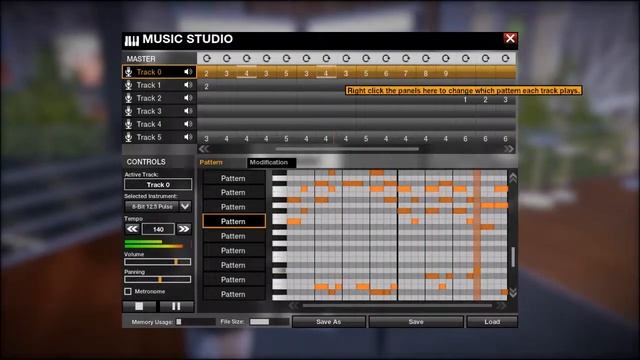Click the Volume slider handle

tap(176, 262)
